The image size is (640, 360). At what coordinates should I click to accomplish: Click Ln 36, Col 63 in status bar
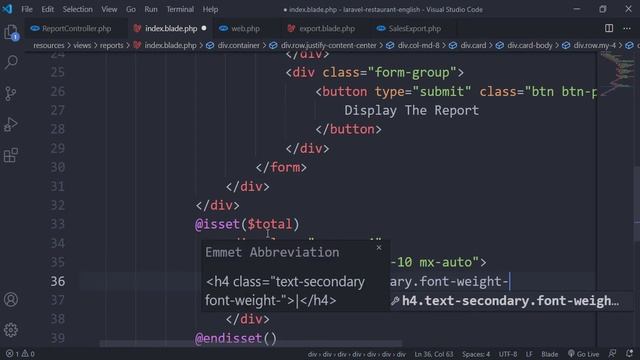pos(433,354)
